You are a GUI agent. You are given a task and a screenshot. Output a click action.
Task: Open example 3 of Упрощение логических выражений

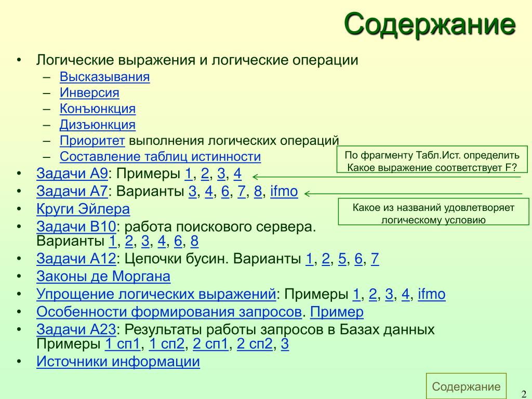click(389, 294)
